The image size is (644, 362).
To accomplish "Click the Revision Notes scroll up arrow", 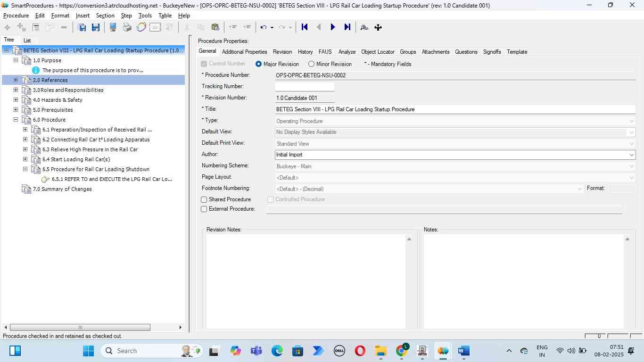I will tap(409, 239).
